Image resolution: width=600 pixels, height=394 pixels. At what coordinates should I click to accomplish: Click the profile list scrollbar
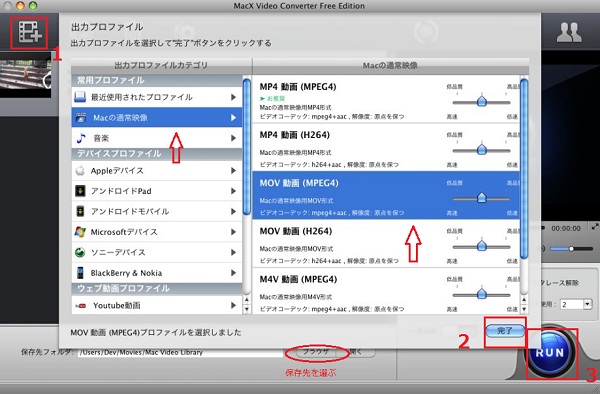pos(524,168)
